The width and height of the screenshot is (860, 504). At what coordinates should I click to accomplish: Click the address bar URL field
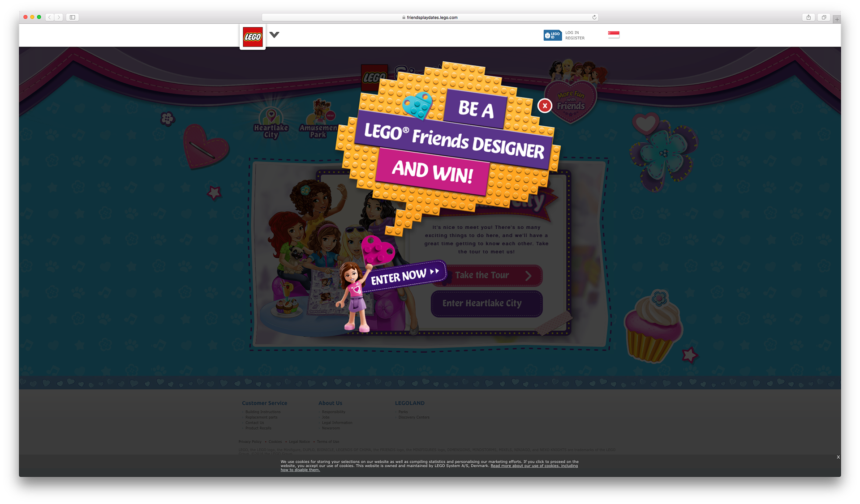[430, 17]
